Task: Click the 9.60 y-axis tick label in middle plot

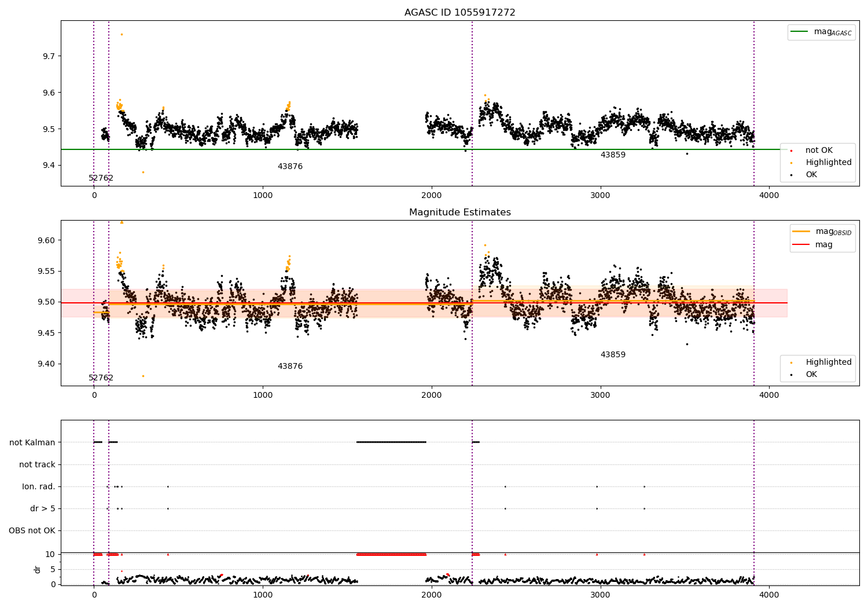Action: point(47,240)
